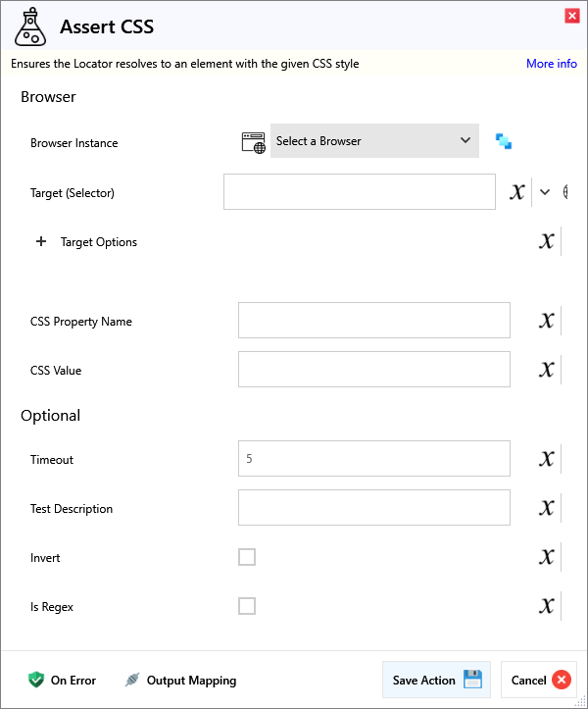Tick the Is Regex checkbox

point(247,606)
